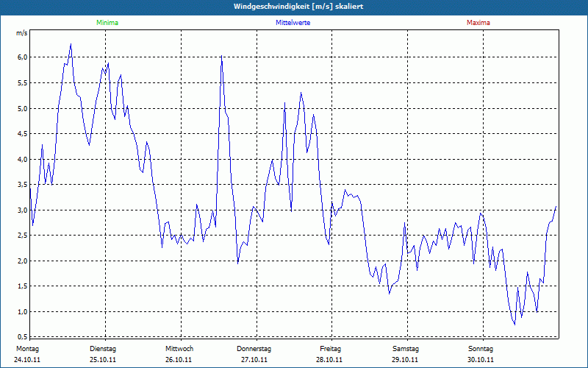
Task: Click the 1,5 y-axis value
Action: [23, 286]
